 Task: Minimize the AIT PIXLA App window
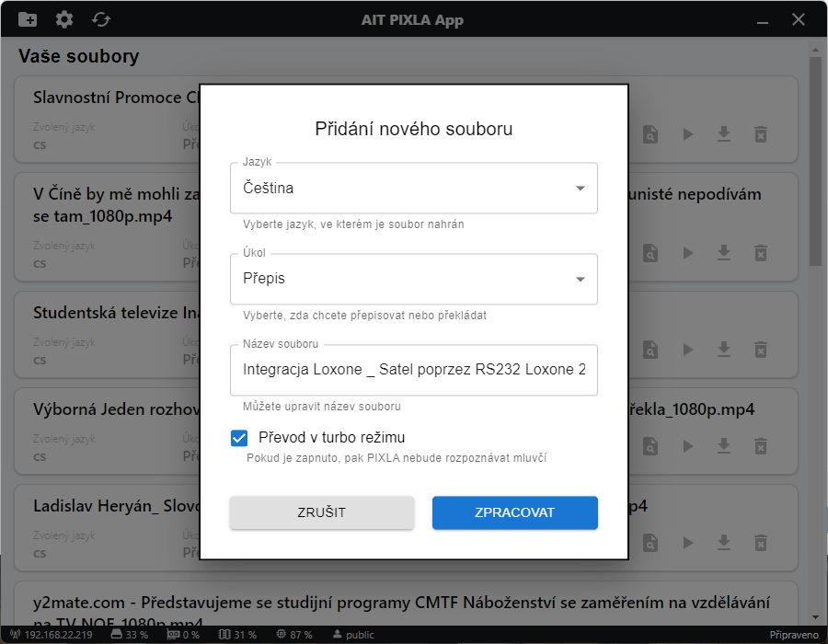pyautogui.click(x=763, y=20)
